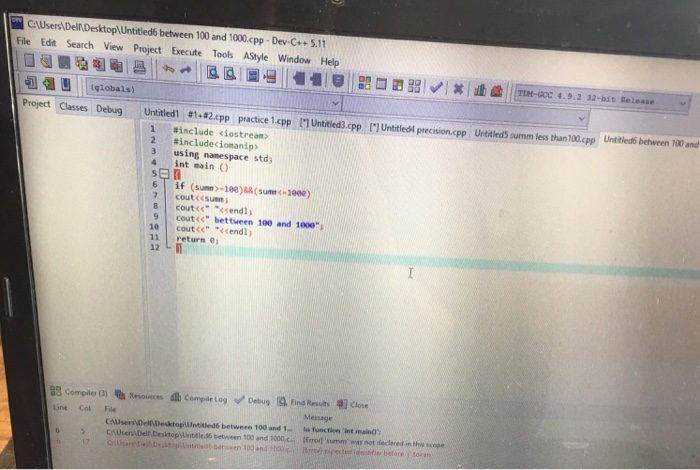Switch to the Debug side panel tab
The height and width of the screenshot is (470, 700).
pyautogui.click(x=109, y=110)
